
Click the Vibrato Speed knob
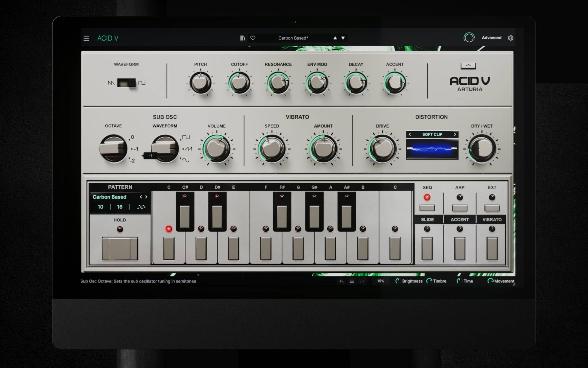click(272, 149)
